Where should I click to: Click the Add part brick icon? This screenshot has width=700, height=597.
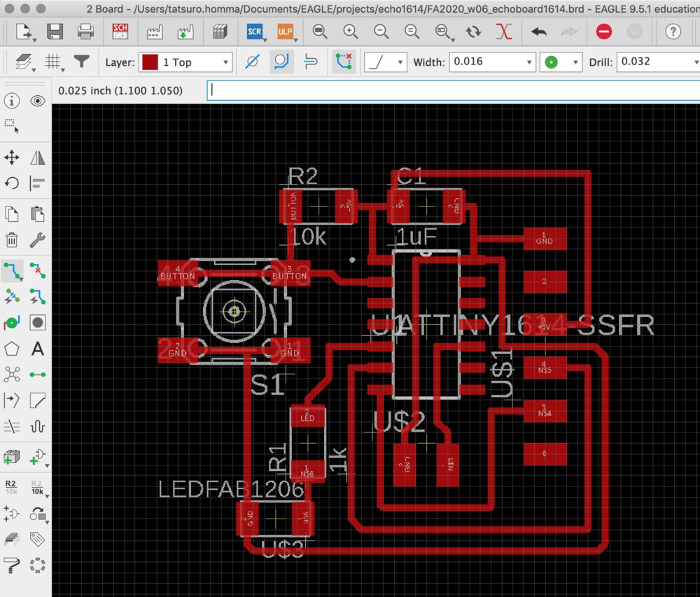[12, 456]
